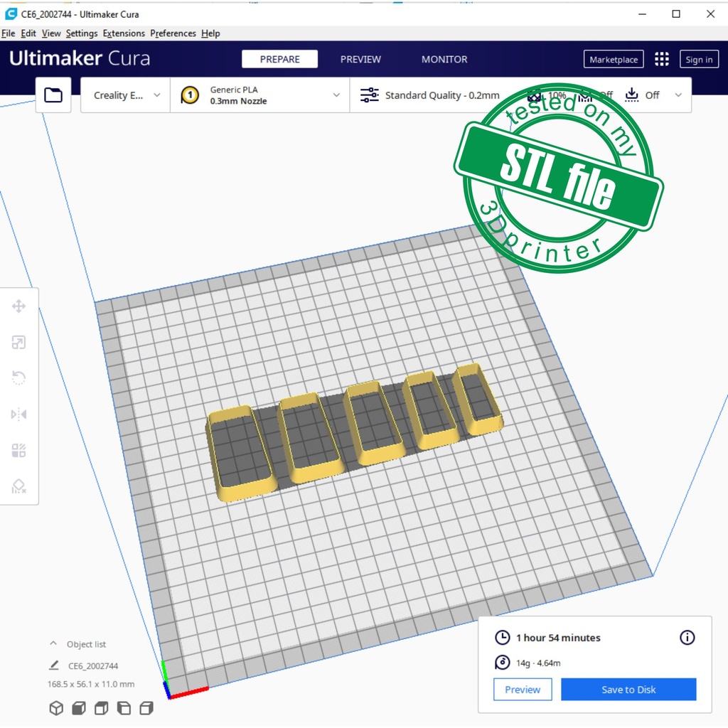728x728 pixels.
Task: Click the print settings sliders icon
Action: (x=370, y=95)
